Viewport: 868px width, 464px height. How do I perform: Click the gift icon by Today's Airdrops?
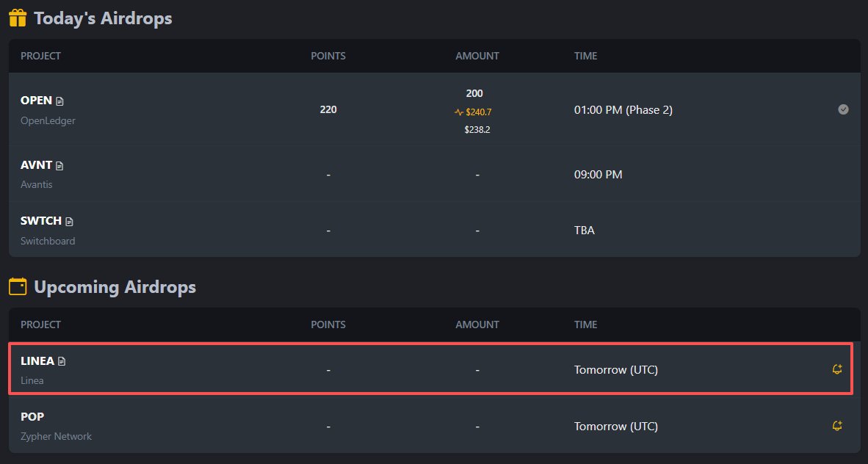point(18,18)
